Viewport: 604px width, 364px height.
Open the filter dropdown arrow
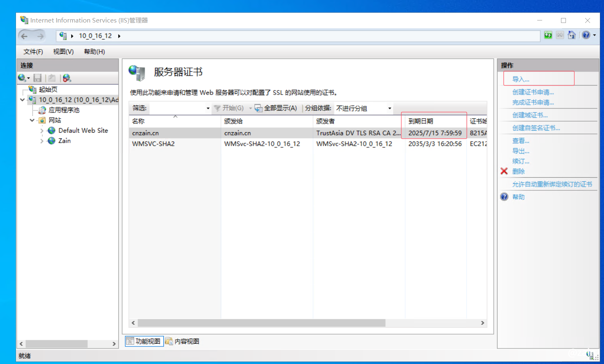point(208,109)
